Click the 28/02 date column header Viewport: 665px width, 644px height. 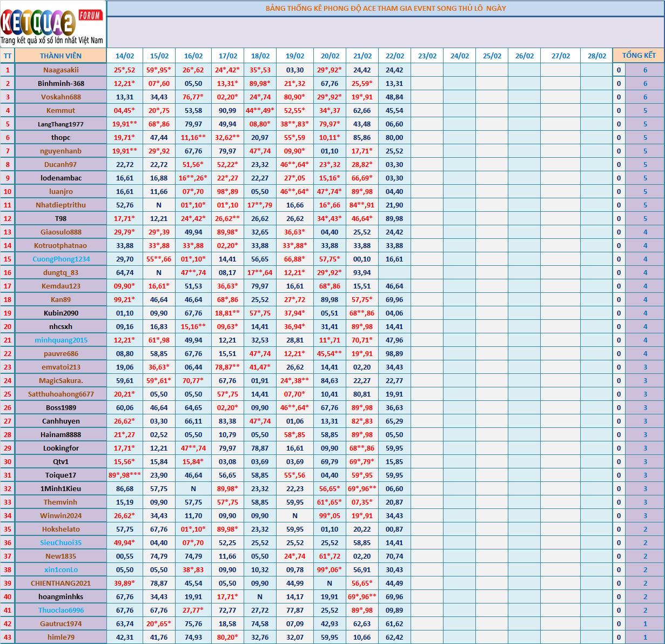click(x=596, y=56)
